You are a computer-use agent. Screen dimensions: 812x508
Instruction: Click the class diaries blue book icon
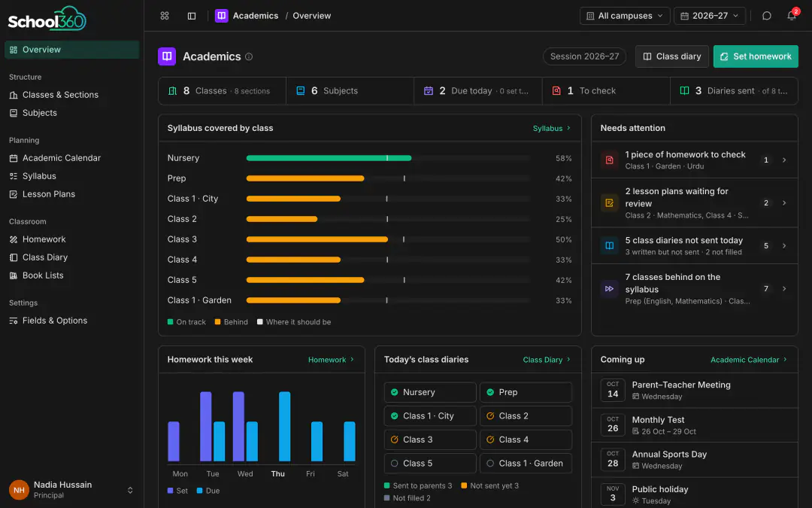click(x=610, y=245)
